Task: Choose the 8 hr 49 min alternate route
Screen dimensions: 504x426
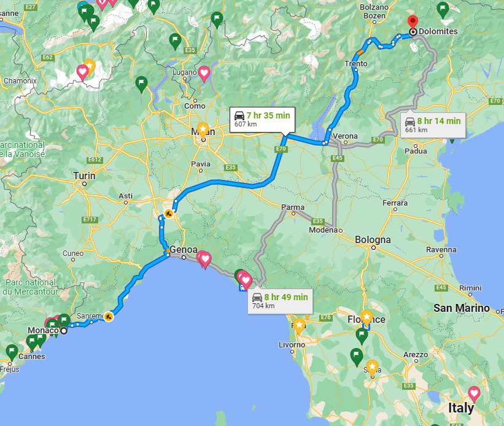Action: tap(280, 301)
